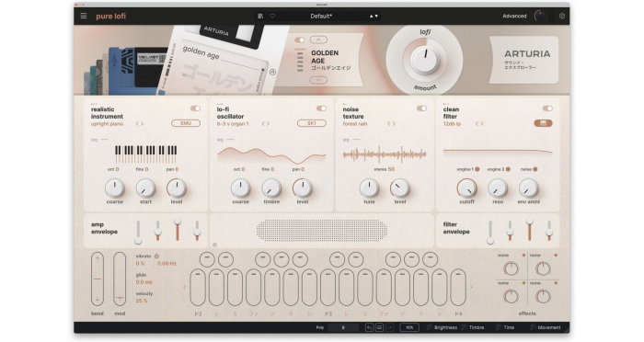Open the preset browser library icon
644x342 pixels.
[x=260, y=16]
